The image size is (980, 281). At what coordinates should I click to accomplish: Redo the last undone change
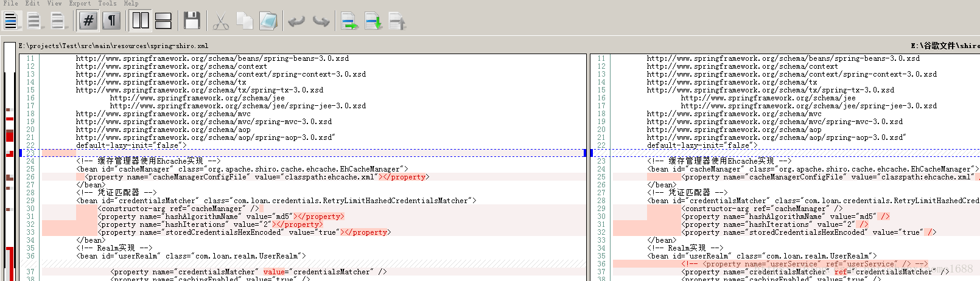(x=321, y=21)
